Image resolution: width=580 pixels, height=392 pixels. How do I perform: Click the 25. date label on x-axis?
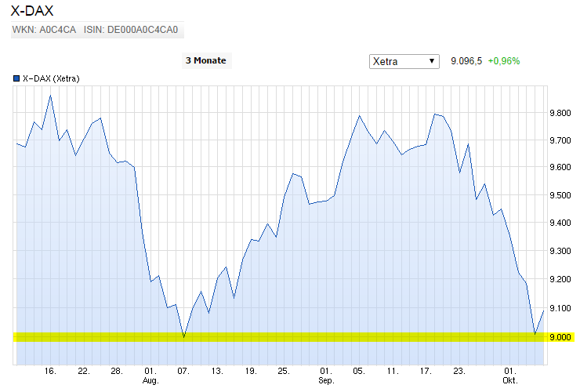[x=284, y=372]
